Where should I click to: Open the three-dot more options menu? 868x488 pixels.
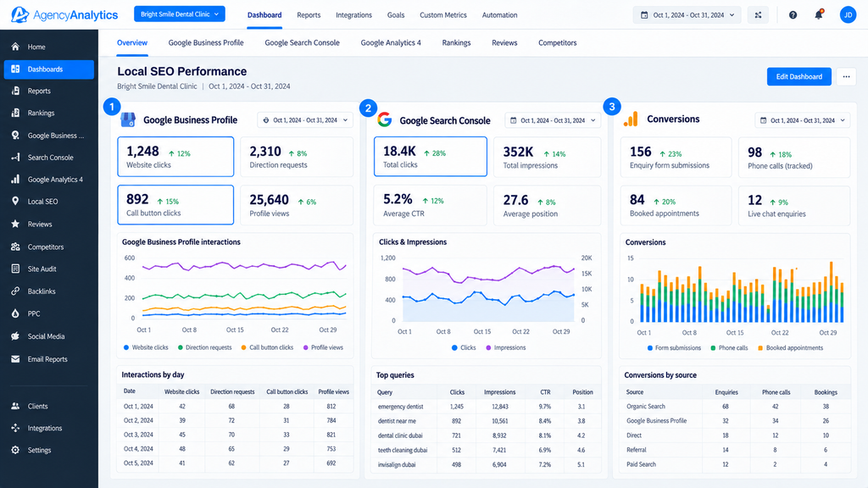tap(847, 77)
